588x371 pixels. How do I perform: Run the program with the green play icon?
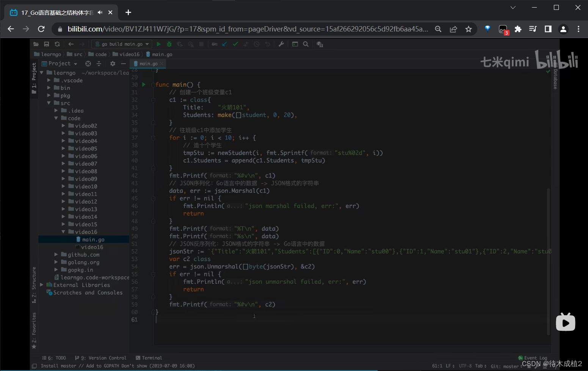click(159, 44)
